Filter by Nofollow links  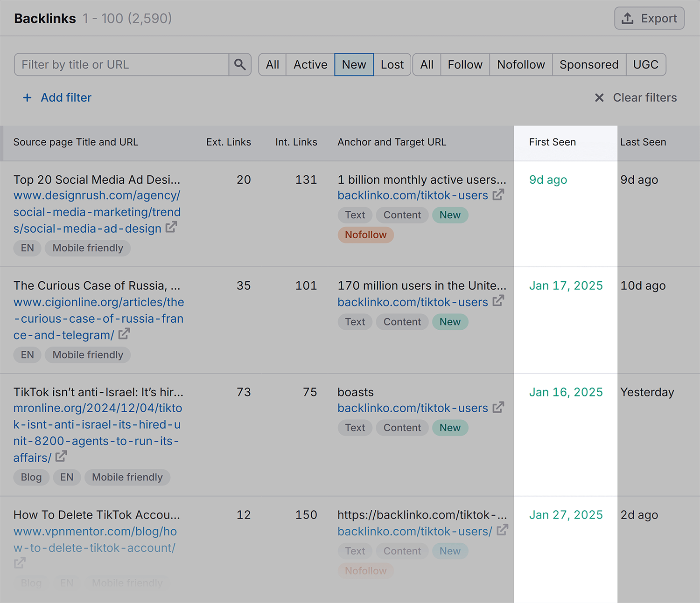521,64
